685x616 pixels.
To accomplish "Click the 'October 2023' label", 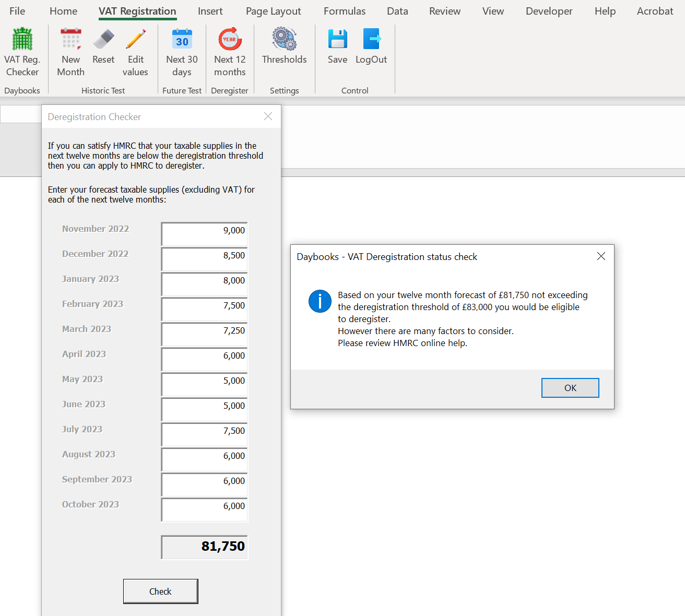I will click(x=90, y=504).
